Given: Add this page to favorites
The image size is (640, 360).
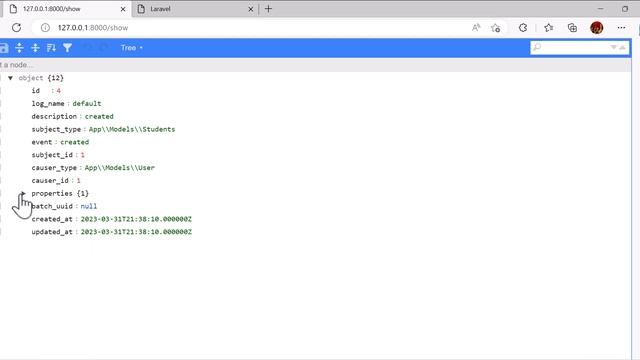Looking at the screenshot, I should pos(496,27).
